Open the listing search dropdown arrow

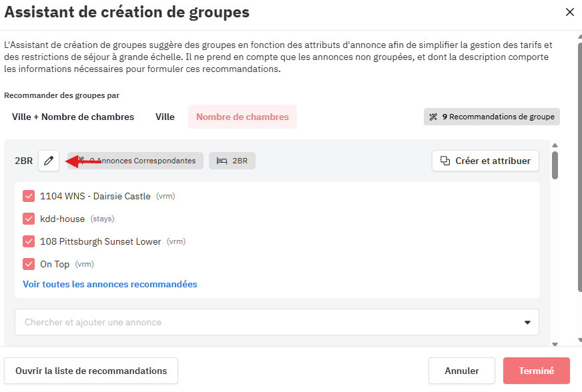(x=527, y=323)
